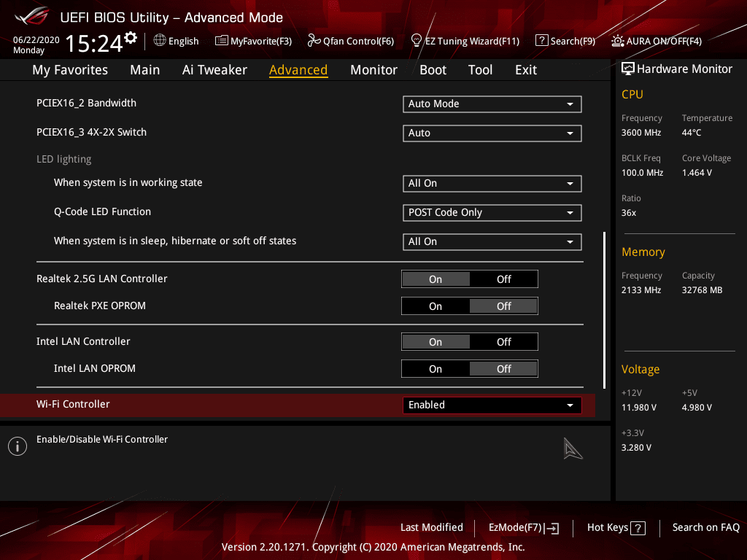Click the EzMode exit arrow icon
747x560 pixels.
551,528
